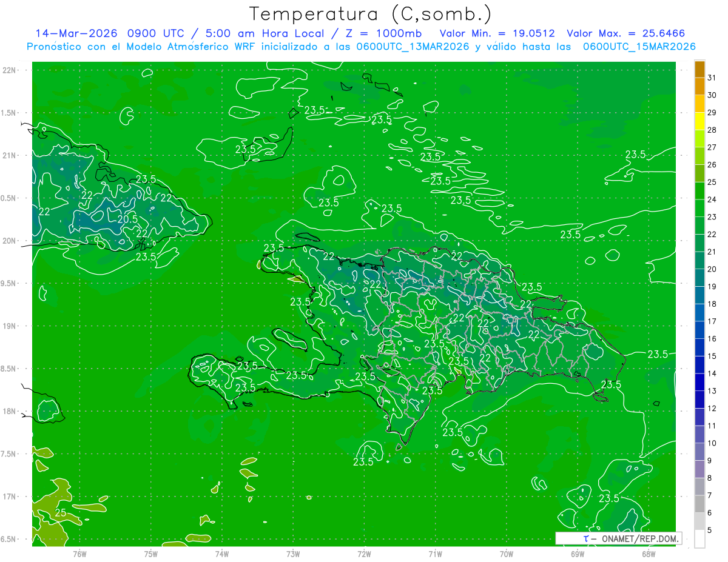Screen dimensions: 728x562
Task: Click the 73W longitude axis label
Action: point(293,554)
